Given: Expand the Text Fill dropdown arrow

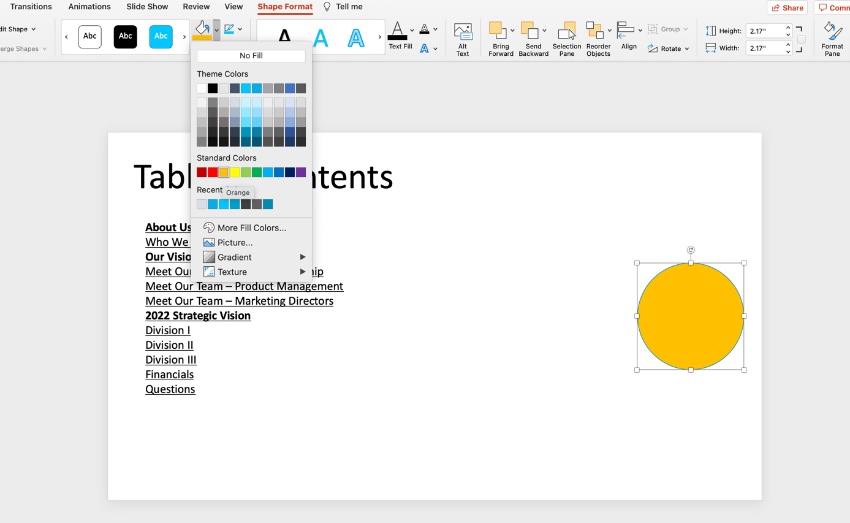Looking at the screenshot, I should [412, 30].
